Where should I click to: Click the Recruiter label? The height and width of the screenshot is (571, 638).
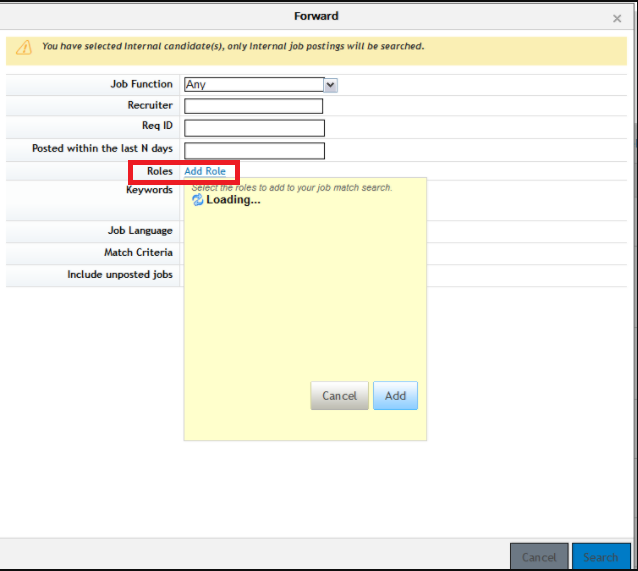[x=150, y=105]
